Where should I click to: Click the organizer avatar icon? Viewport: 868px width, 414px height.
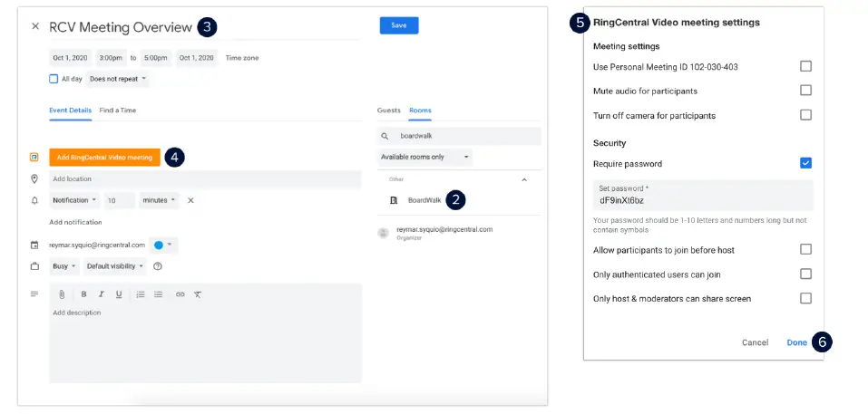383,233
